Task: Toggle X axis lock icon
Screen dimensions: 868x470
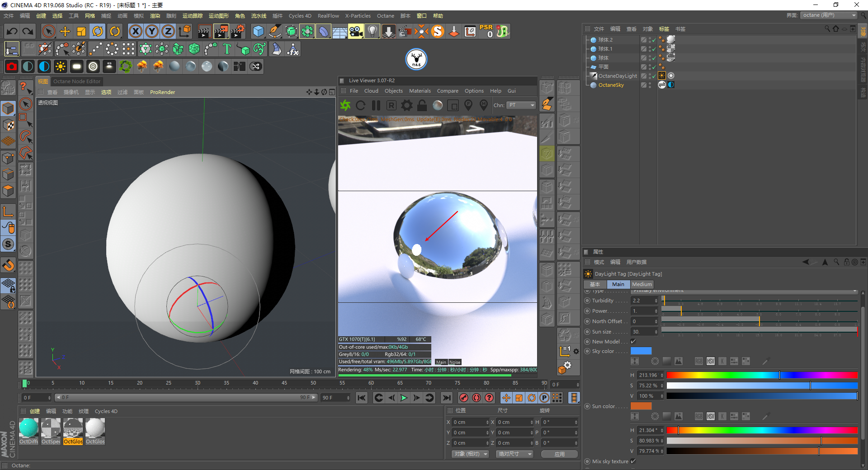Action: click(x=135, y=31)
